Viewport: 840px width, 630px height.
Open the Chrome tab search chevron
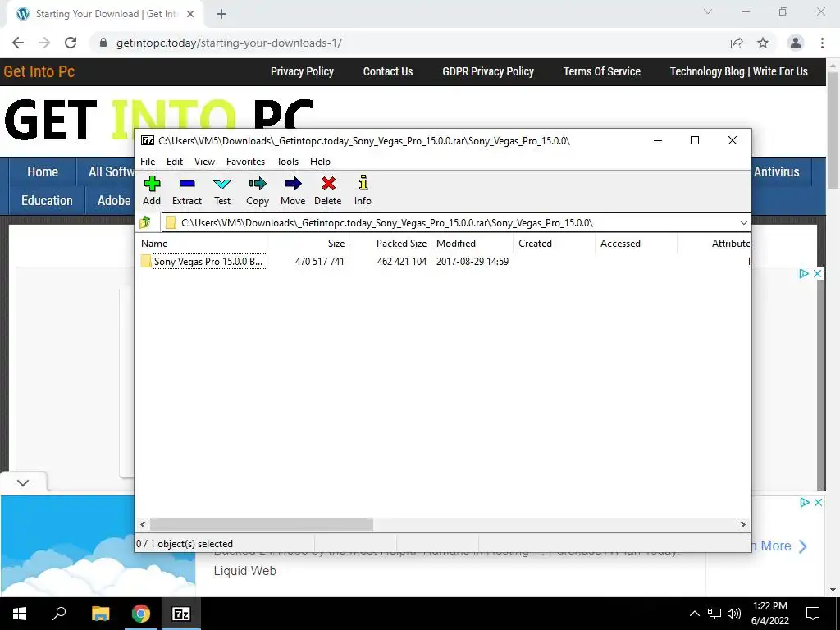pyautogui.click(x=708, y=11)
